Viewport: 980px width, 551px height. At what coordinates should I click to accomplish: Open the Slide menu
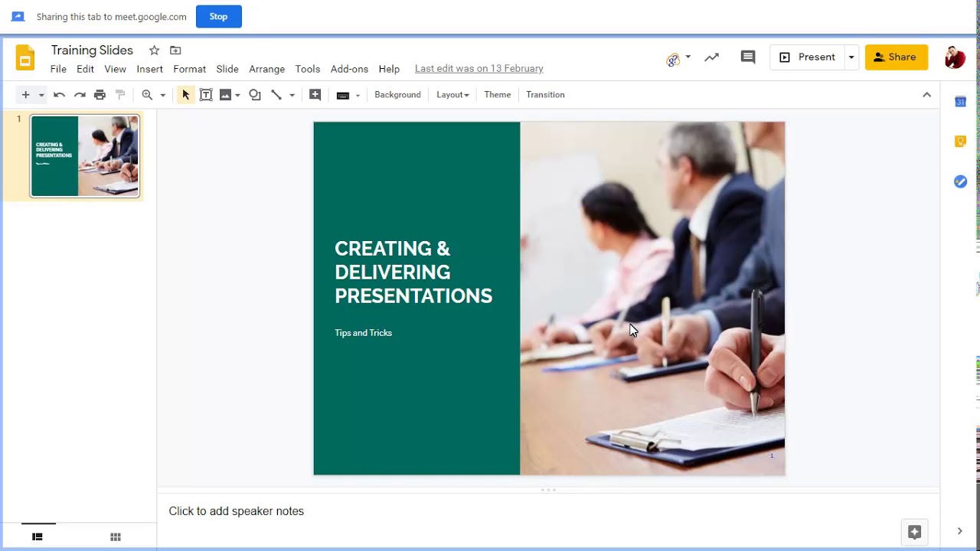pyautogui.click(x=227, y=69)
